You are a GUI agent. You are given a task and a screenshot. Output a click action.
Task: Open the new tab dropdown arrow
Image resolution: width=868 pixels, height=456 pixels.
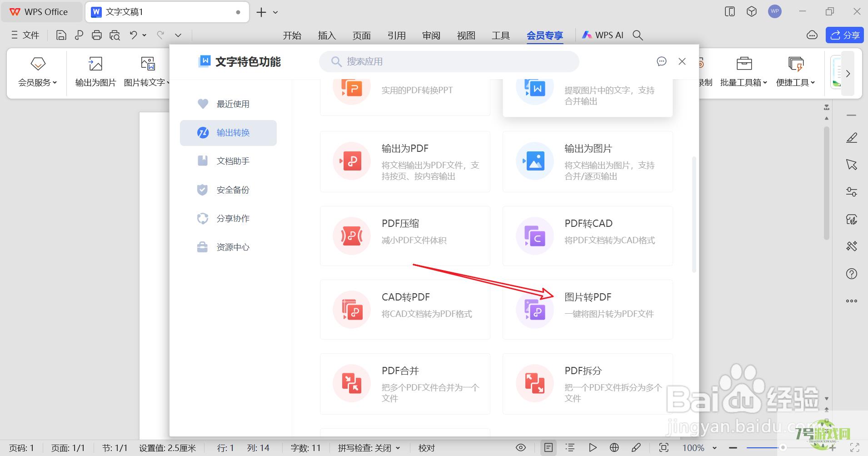coord(275,12)
